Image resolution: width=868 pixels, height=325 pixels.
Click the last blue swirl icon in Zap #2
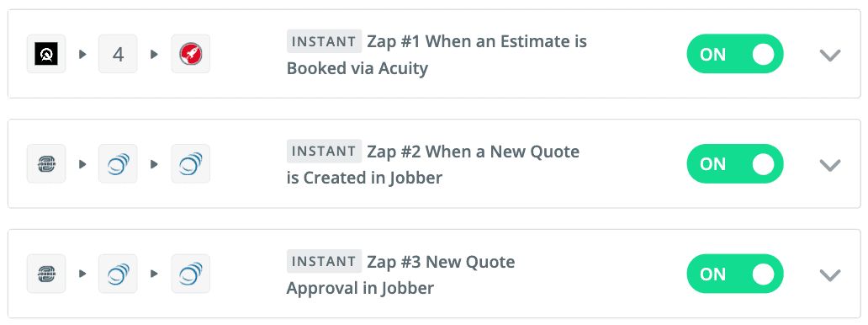[190, 163]
